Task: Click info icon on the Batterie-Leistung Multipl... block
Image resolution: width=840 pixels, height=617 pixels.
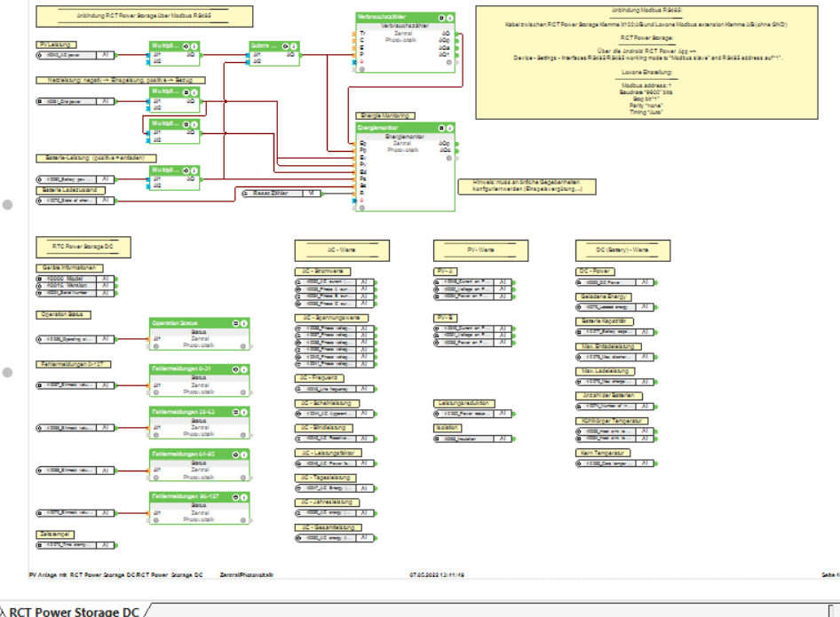Action: click(x=194, y=170)
